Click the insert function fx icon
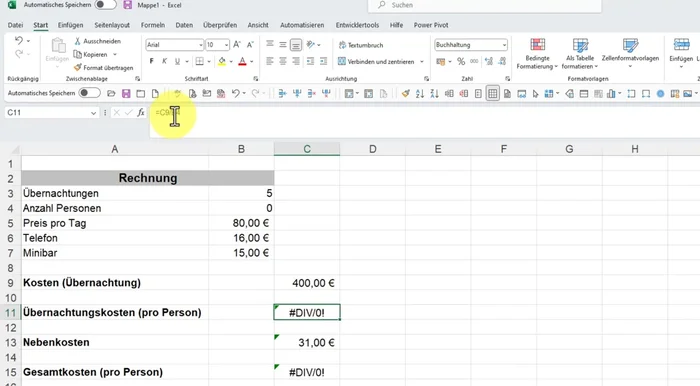Viewport: 700px width, 386px height. tap(141, 112)
